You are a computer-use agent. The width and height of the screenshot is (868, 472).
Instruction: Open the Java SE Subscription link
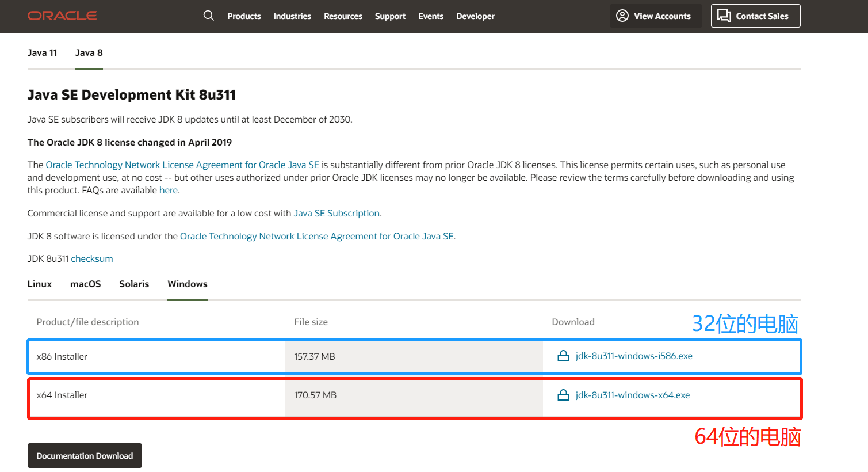point(337,214)
